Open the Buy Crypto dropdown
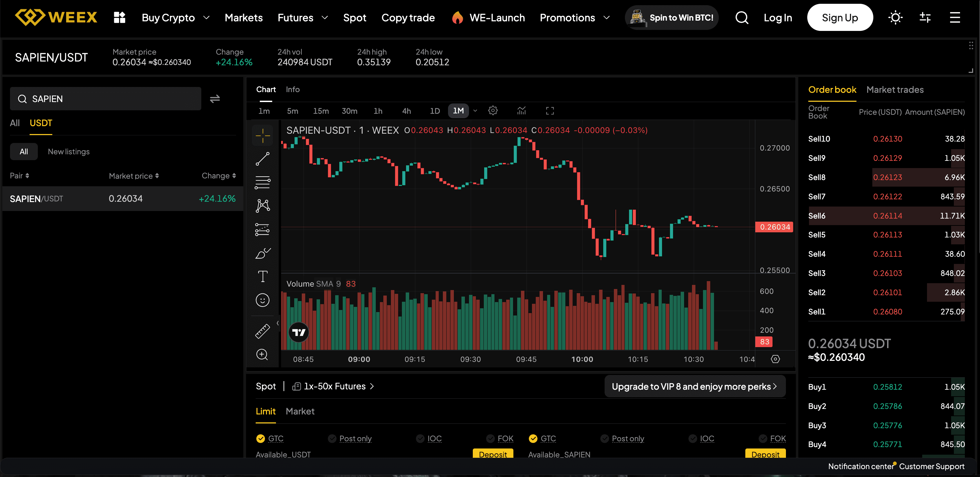This screenshot has height=477, width=980. (175, 17)
